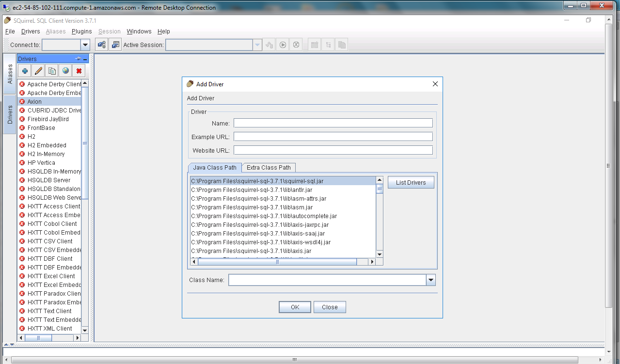Open the Connect to dropdown
This screenshot has height=364, width=620.
pos(85,45)
